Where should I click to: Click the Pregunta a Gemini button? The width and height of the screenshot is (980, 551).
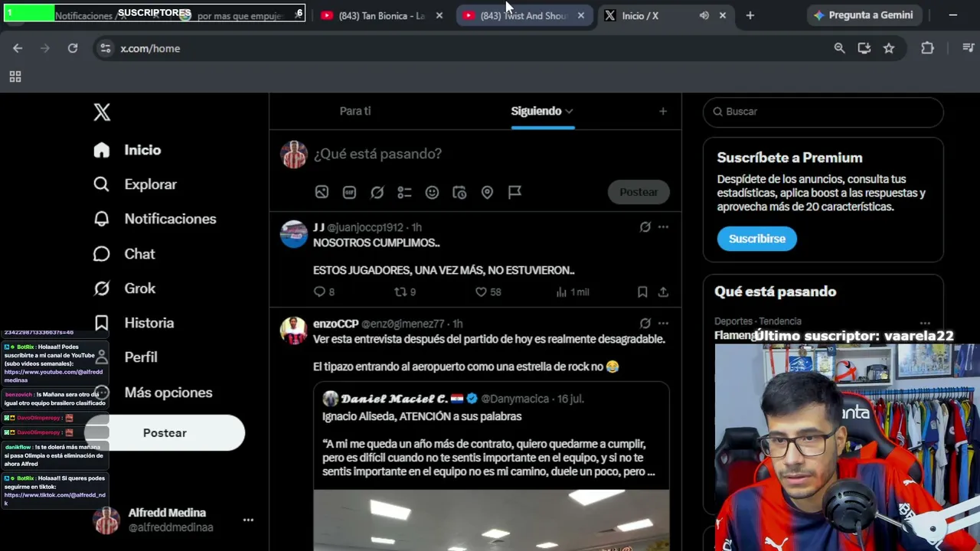(x=864, y=15)
